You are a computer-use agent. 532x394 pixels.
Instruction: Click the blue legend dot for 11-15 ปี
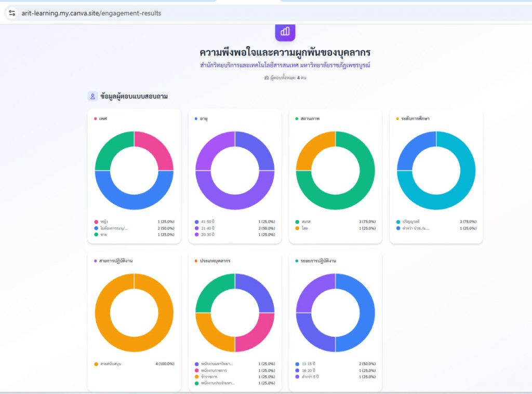[297, 364]
